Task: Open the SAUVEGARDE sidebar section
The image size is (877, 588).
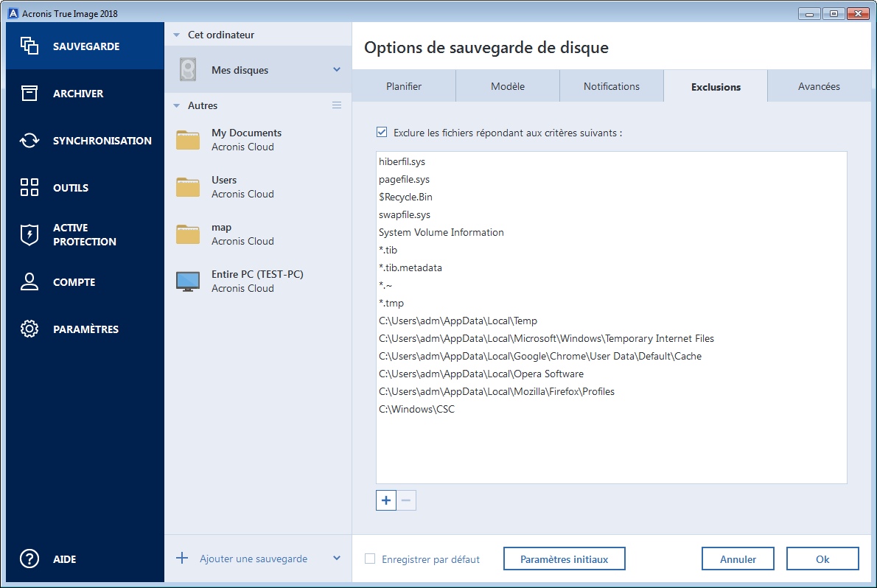Action: tap(85, 46)
